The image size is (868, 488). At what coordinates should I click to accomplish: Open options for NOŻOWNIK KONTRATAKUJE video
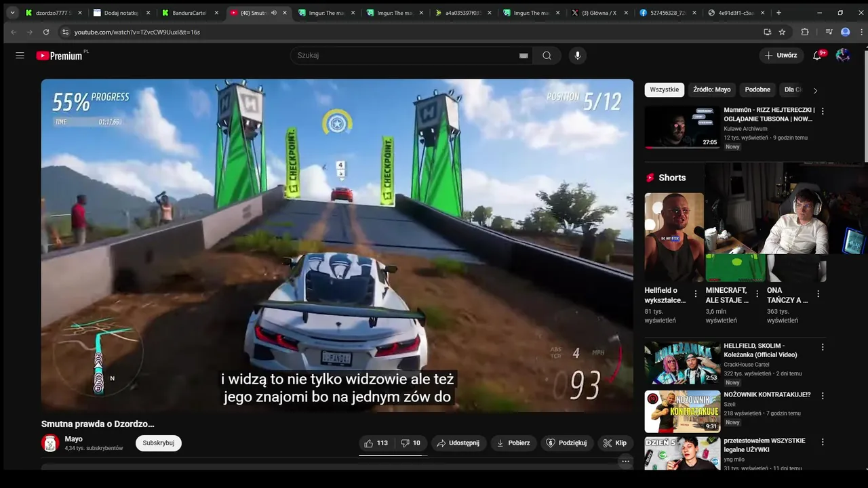[823, 396]
